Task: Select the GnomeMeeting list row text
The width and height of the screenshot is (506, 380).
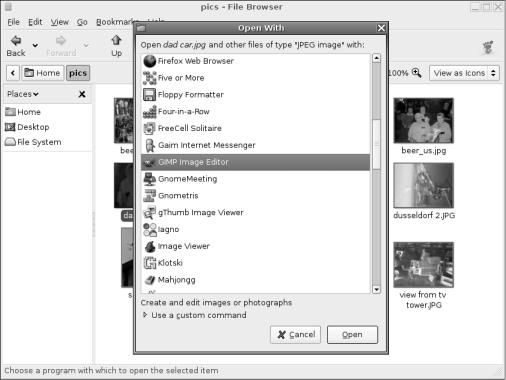Action: [188, 179]
